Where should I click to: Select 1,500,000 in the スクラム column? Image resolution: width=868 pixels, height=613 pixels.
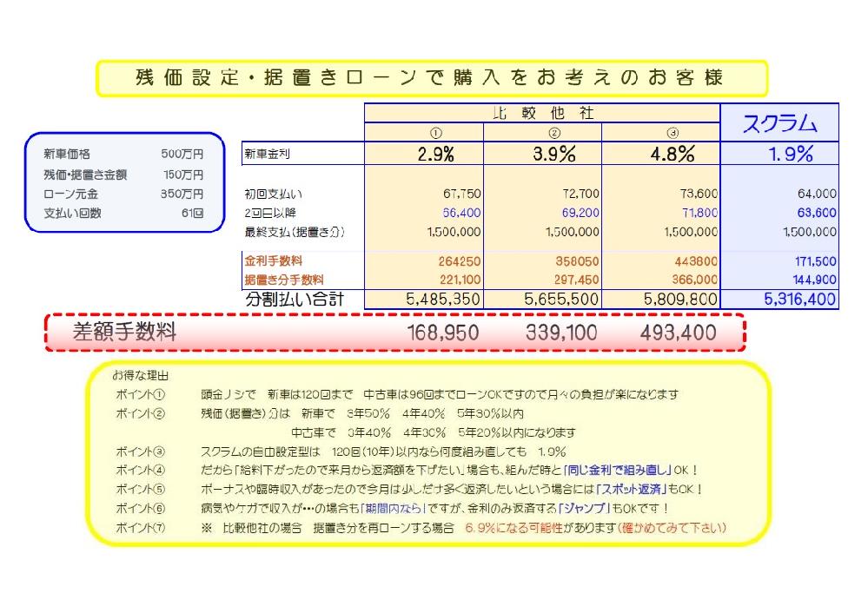pos(810,232)
